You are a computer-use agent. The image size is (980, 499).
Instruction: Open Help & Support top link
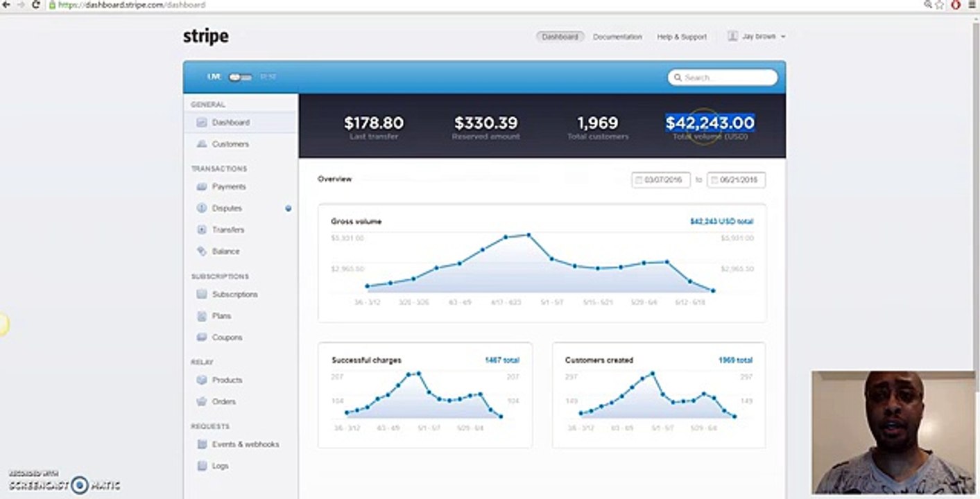tap(682, 37)
